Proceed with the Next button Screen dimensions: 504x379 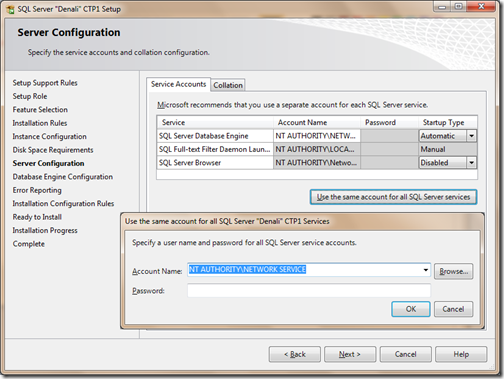(x=350, y=354)
